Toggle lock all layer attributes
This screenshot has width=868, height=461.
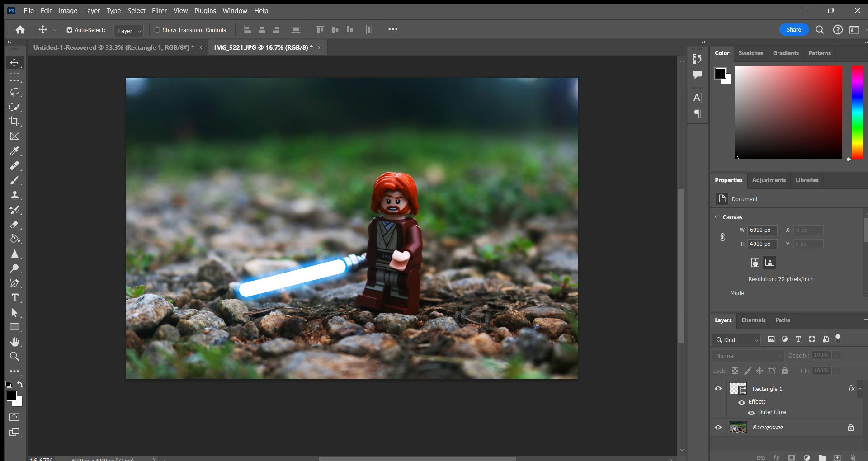[785, 371]
